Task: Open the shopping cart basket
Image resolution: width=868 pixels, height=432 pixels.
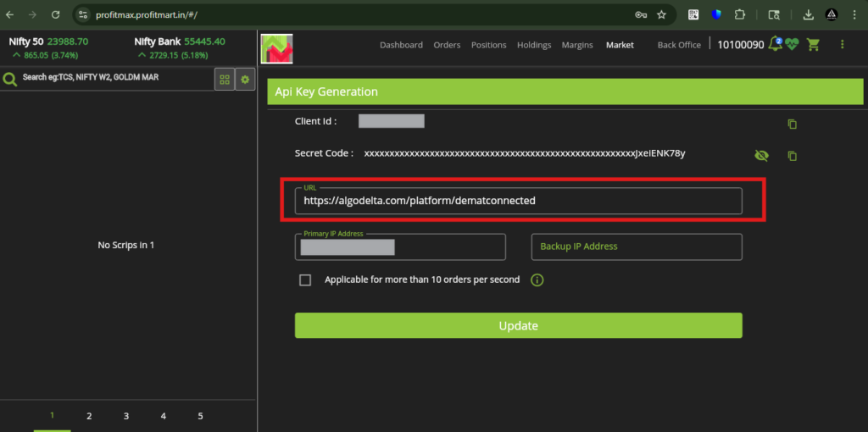Action: tap(814, 44)
